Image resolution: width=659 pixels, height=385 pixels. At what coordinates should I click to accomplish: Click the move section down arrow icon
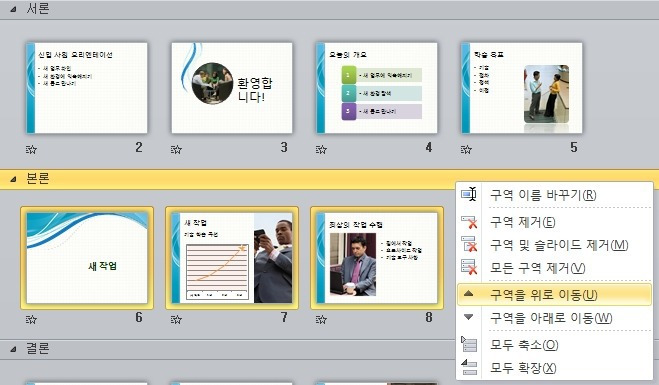point(468,317)
